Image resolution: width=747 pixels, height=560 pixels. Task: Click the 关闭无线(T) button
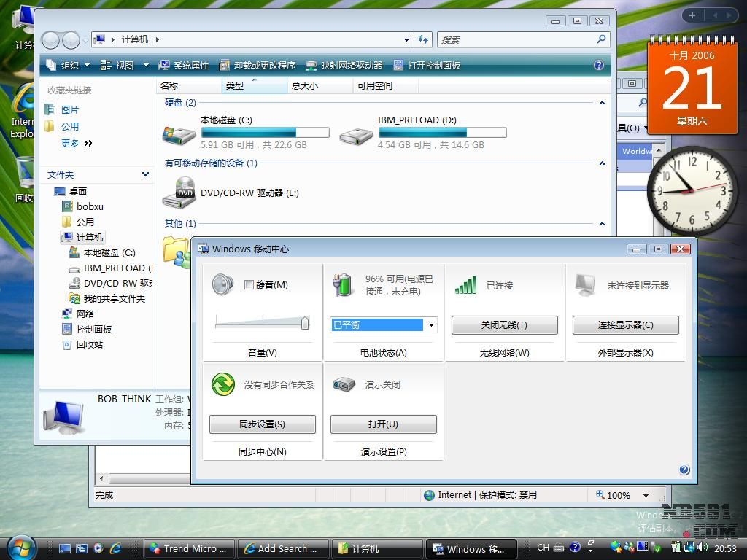point(504,325)
